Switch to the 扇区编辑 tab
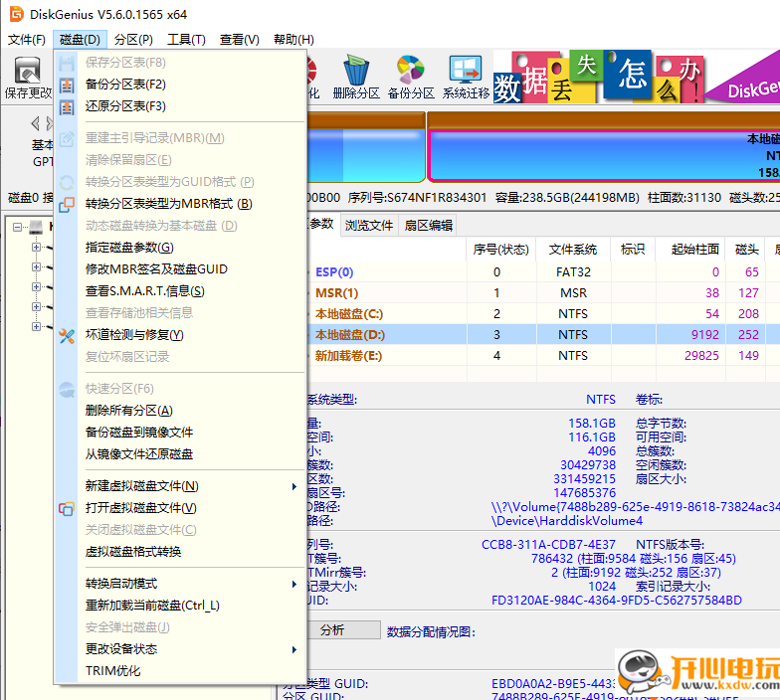 point(428,226)
